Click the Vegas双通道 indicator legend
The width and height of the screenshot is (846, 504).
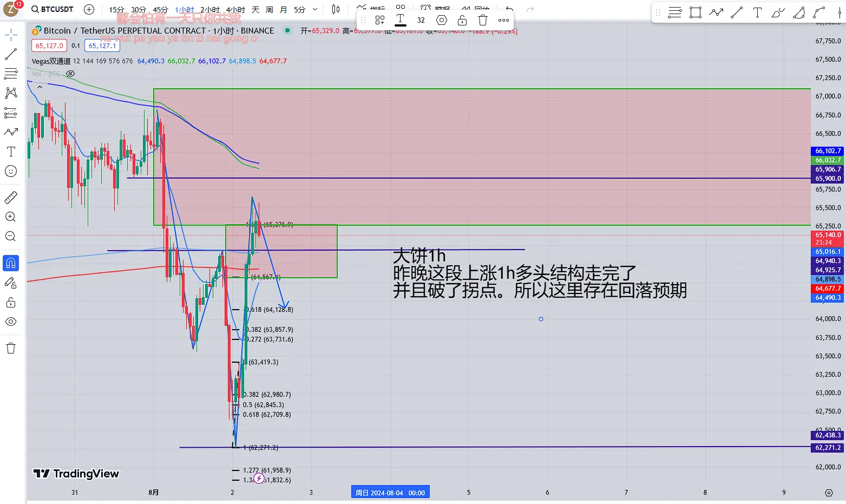[51, 61]
